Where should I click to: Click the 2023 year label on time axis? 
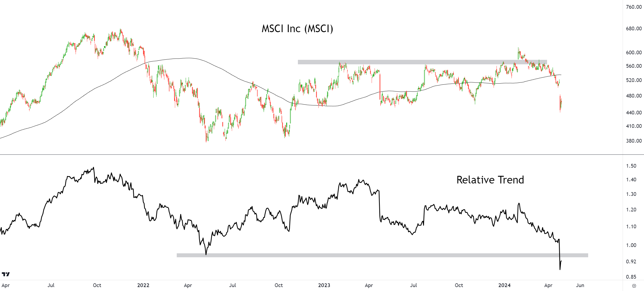324,285
